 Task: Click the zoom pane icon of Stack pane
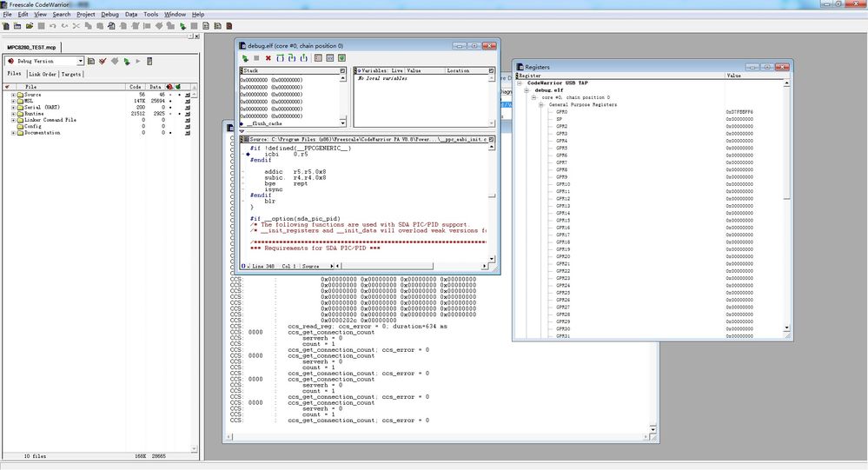click(342, 71)
